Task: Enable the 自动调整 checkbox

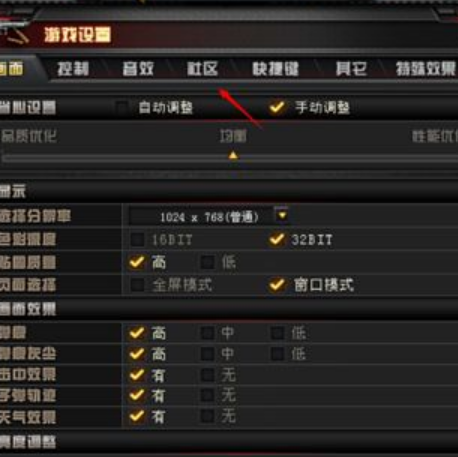Action: click(x=122, y=107)
